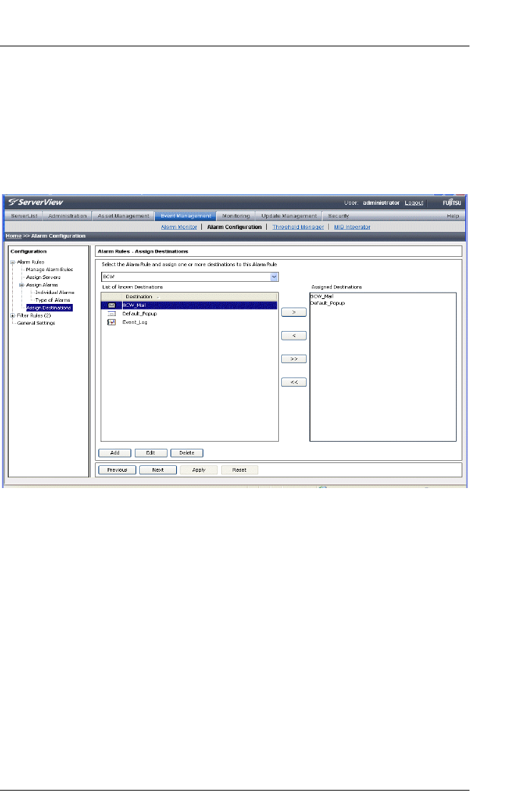This screenshot has width=513, height=812.
Task: Select the BCW_Mail row in known destinations
Action: [190, 305]
